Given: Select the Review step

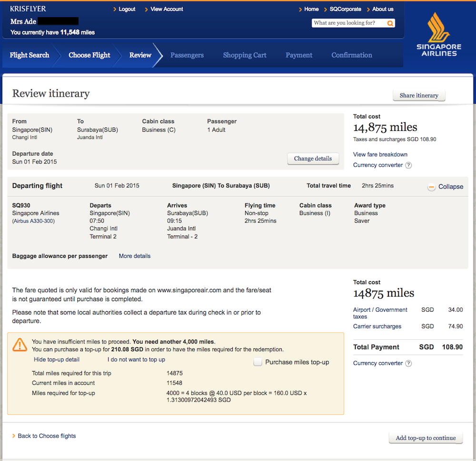Looking at the screenshot, I should pyautogui.click(x=140, y=55).
